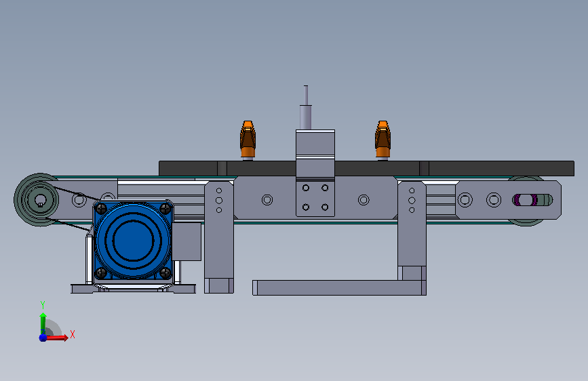The height and width of the screenshot is (381, 588).
Task: Pick the round hole left of the center bracket
Action: 267,200
